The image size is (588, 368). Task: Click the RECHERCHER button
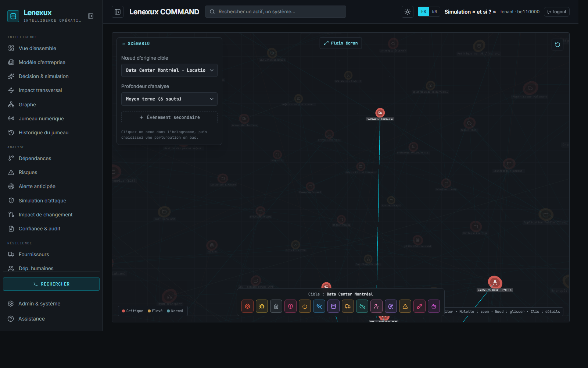(51, 284)
